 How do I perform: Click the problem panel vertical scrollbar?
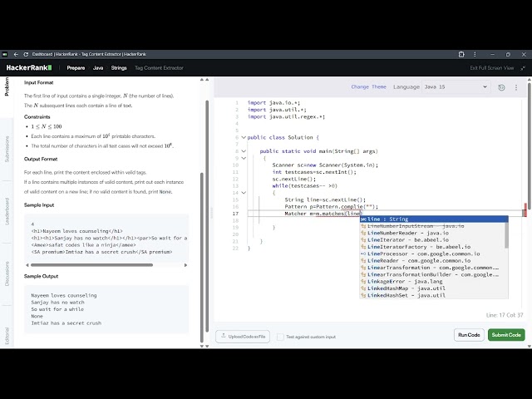tap(202, 258)
